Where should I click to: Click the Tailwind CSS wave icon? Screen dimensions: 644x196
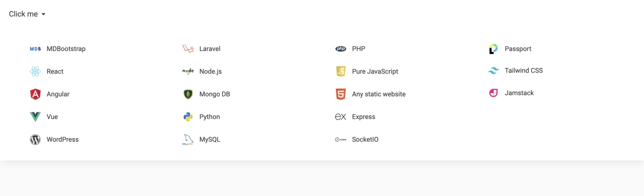pyautogui.click(x=494, y=71)
